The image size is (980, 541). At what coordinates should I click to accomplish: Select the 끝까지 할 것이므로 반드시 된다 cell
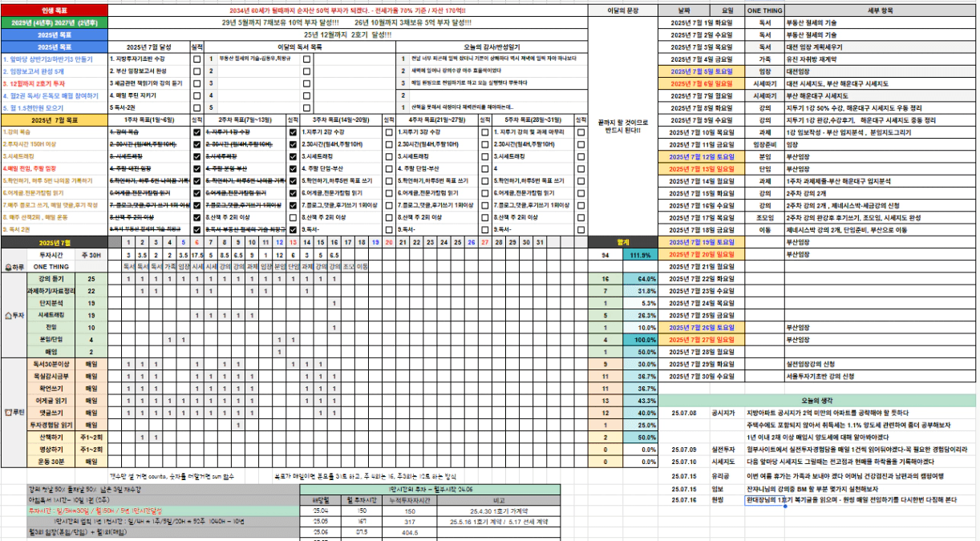tap(622, 125)
